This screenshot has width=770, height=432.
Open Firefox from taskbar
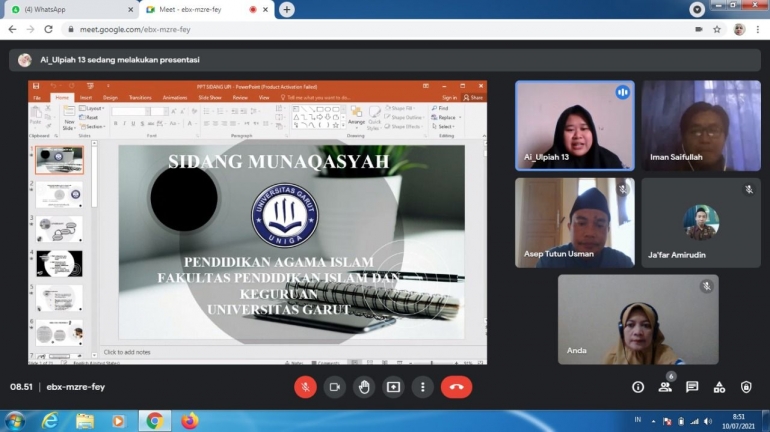[190, 421]
